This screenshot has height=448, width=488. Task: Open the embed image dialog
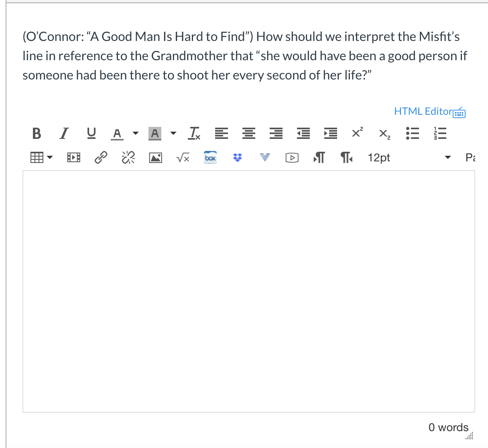click(x=156, y=158)
